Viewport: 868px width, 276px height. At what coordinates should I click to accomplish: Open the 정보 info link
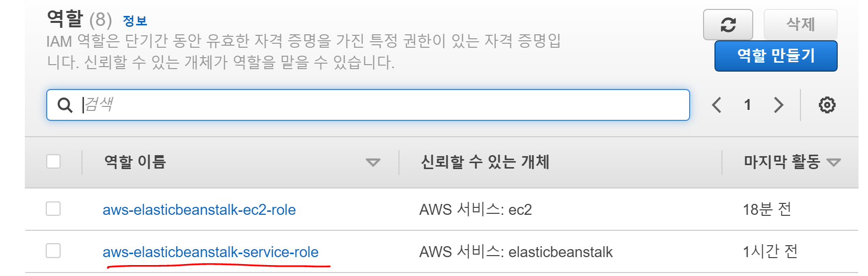pyautogui.click(x=135, y=21)
